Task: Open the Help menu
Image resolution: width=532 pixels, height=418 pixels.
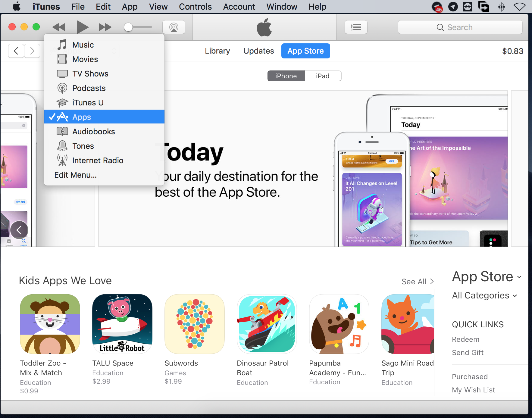Action: pyautogui.click(x=317, y=7)
